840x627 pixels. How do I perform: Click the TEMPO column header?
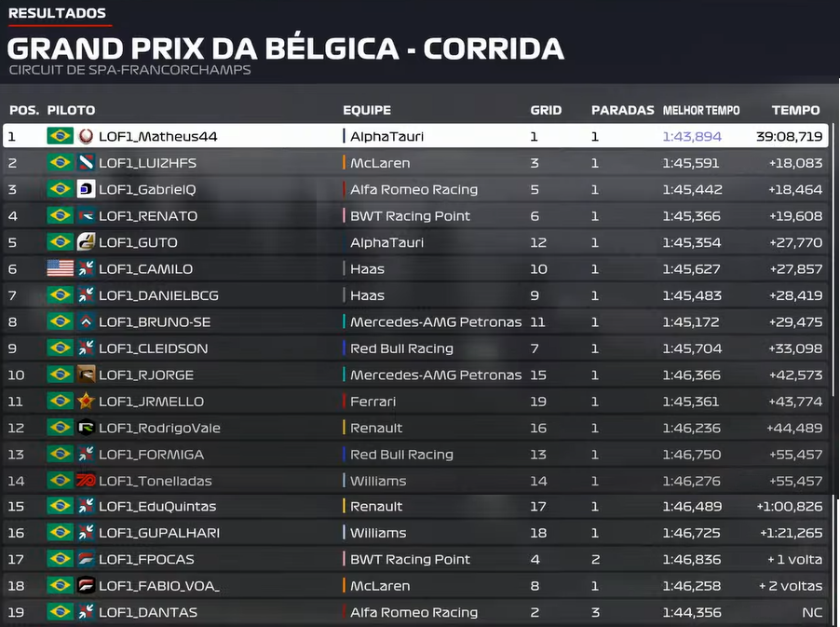[795, 110]
